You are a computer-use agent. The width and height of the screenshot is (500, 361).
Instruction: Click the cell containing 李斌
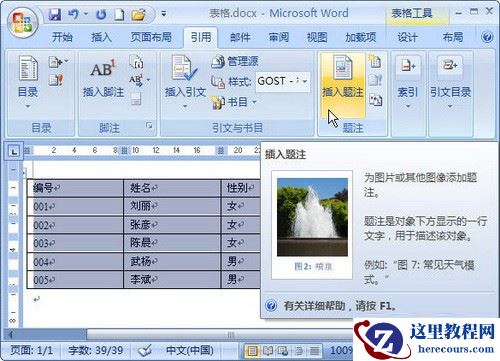pyautogui.click(x=172, y=279)
